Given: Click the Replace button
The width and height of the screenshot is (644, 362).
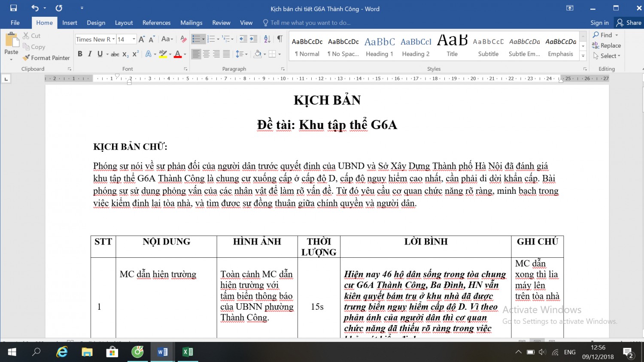Looking at the screenshot, I should [x=607, y=45].
